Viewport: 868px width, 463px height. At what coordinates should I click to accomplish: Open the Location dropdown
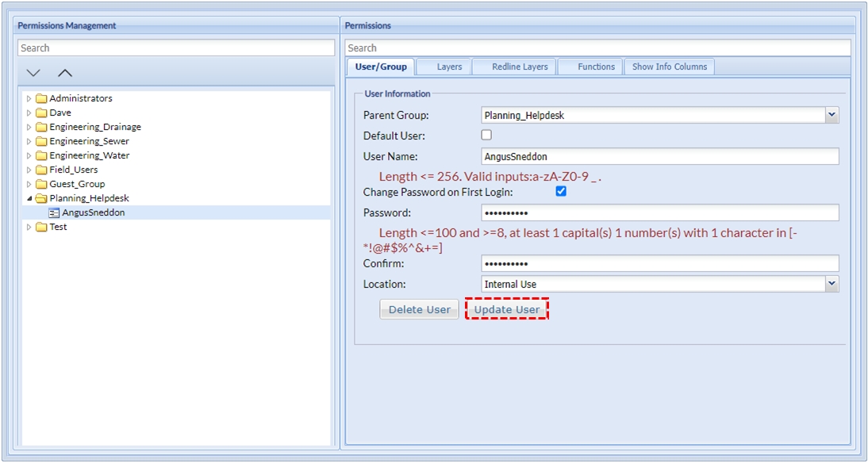(x=831, y=284)
